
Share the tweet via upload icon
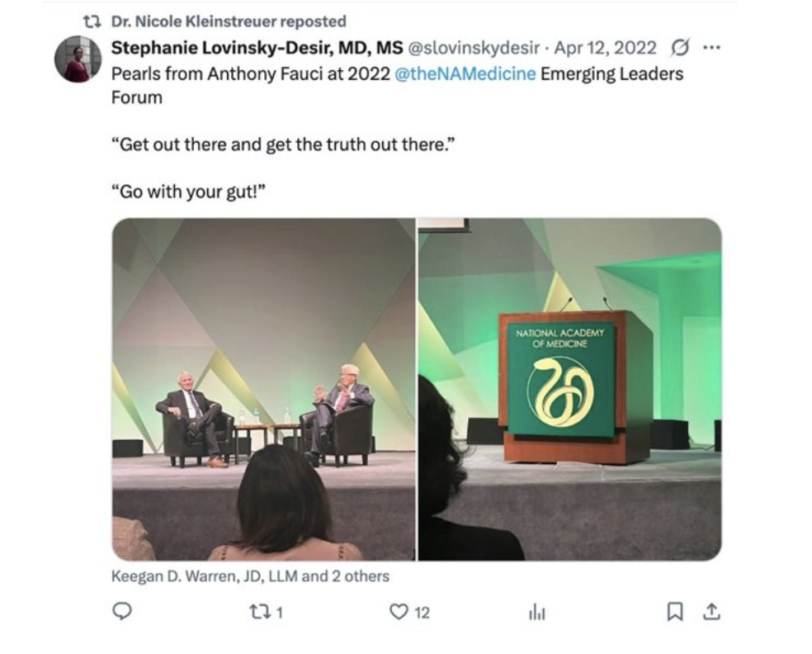click(x=712, y=612)
